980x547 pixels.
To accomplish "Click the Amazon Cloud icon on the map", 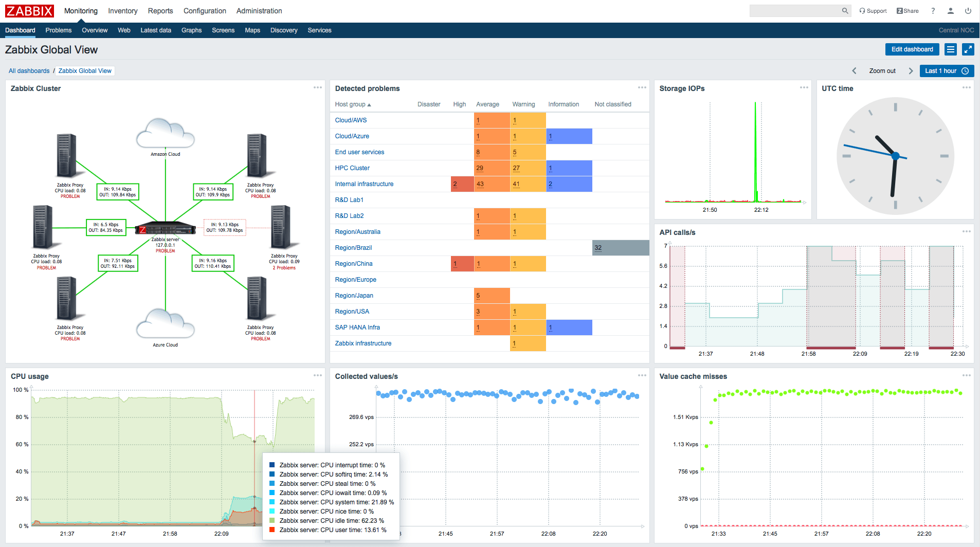I will tap(166, 133).
